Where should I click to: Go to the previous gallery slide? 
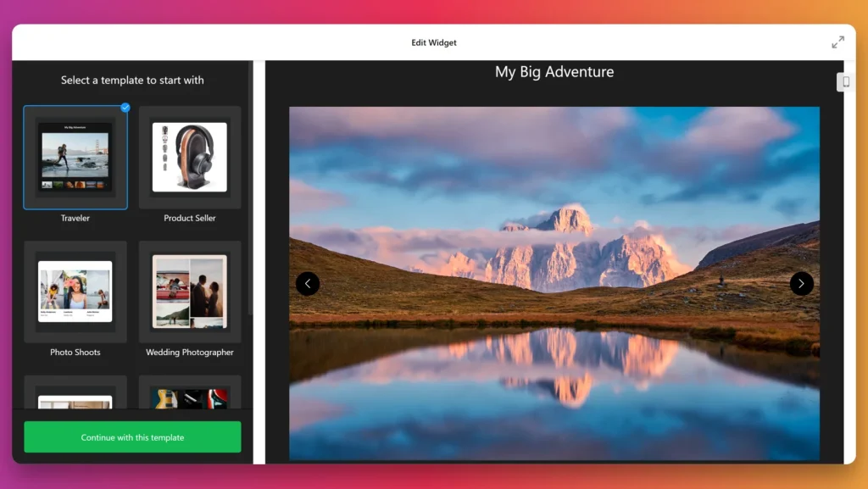pos(308,284)
